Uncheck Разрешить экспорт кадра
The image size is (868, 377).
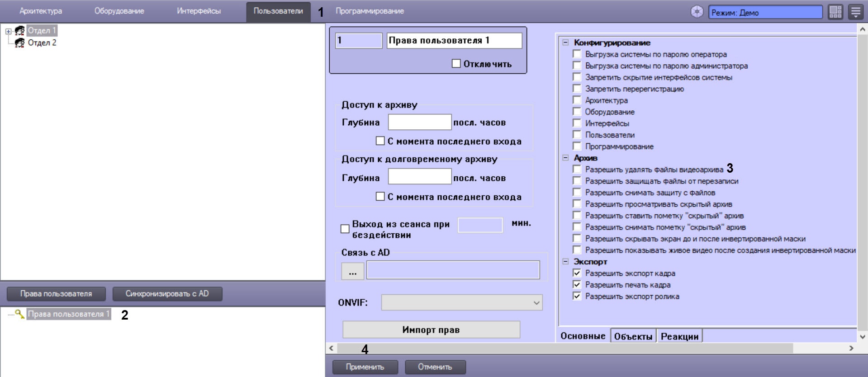tap(577, 273)
